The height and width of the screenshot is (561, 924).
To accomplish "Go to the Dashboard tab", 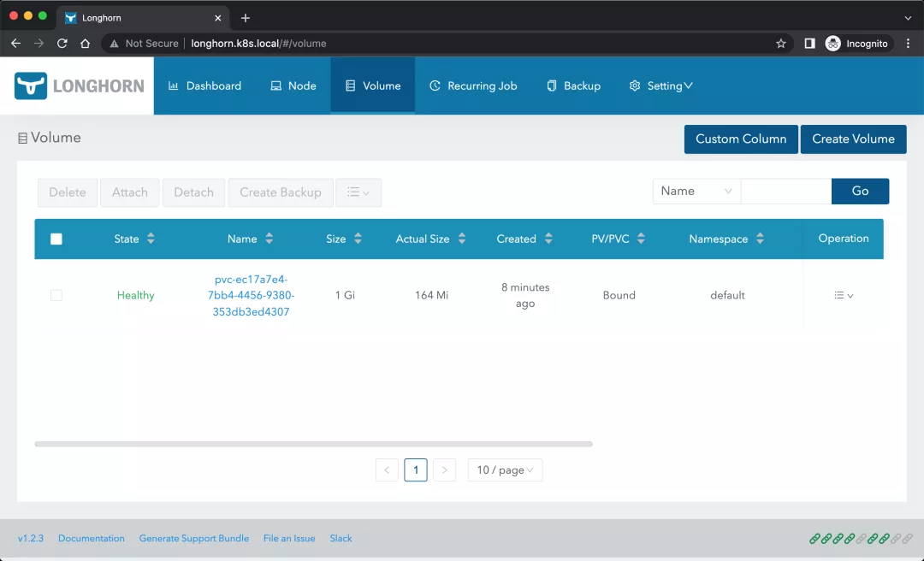I will tap(204, 86).
